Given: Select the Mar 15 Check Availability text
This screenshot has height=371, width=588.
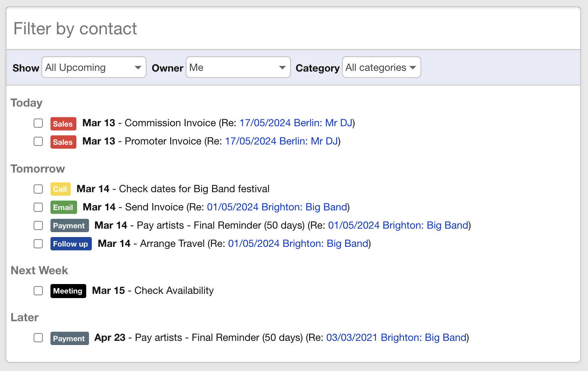Looking at the screenshot, I should (x=153, y=291).
